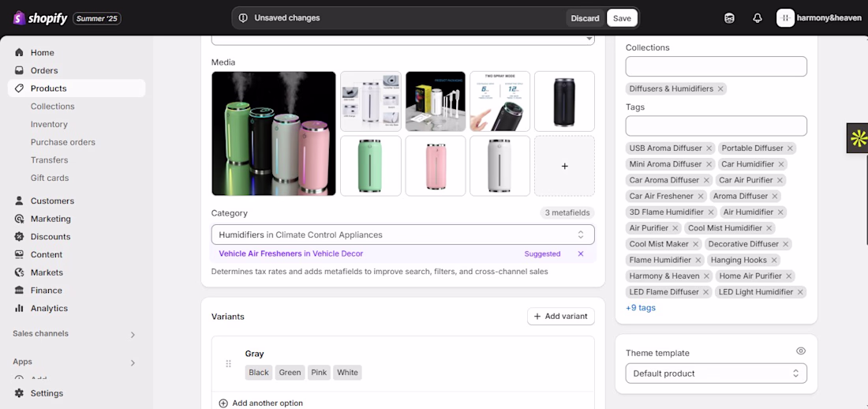
Task: Preview theme template with eye icon
Action: coord(800,351)
